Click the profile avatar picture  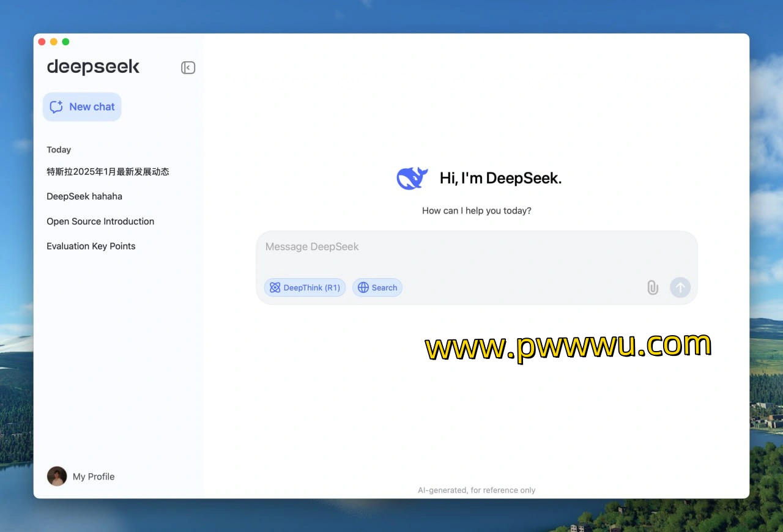click(57, 476)
